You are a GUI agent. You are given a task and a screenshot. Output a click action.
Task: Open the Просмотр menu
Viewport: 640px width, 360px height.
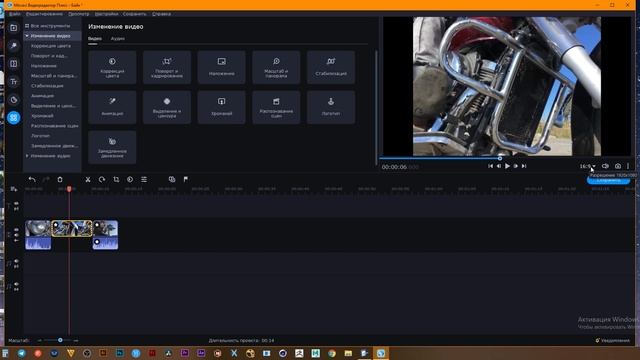coord(79,14)
